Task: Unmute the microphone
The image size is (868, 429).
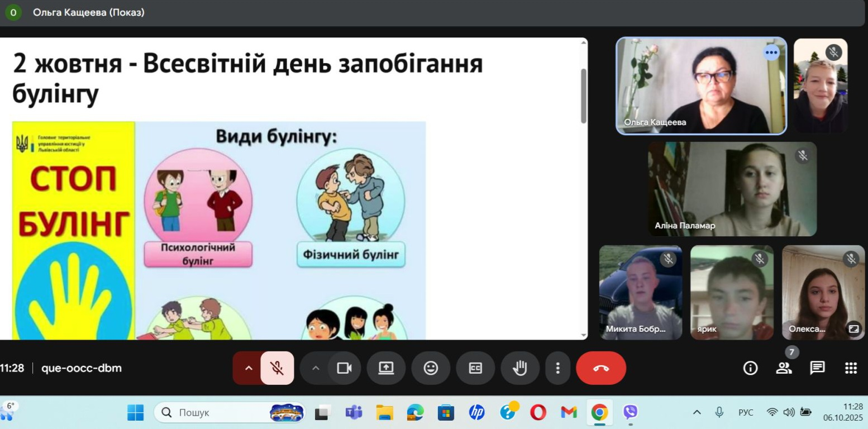Action: coord(277,368)
